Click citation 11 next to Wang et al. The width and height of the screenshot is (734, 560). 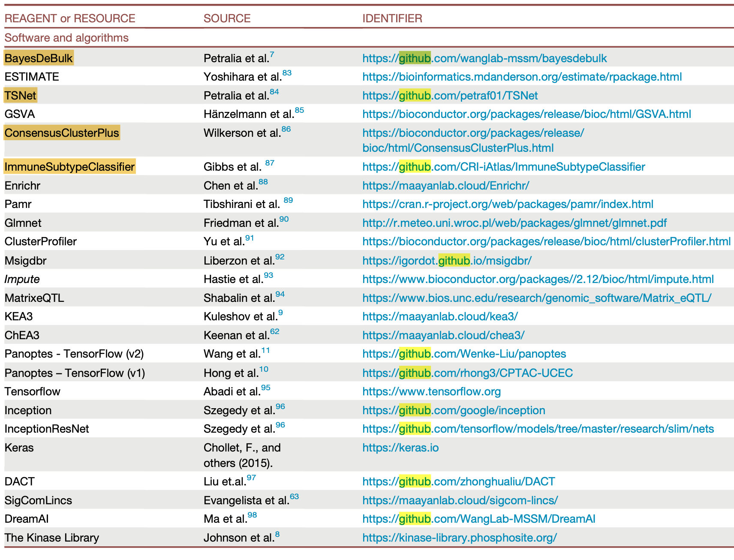[266, 350]
